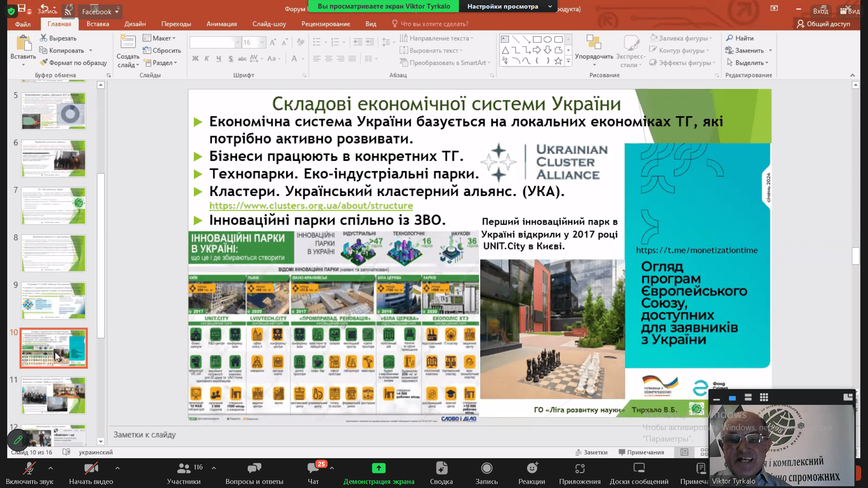The height and width of the screenshot is (488, 868).
Task: Click the Arrange (Упорядочить) icon
Action: coord(593,42)
